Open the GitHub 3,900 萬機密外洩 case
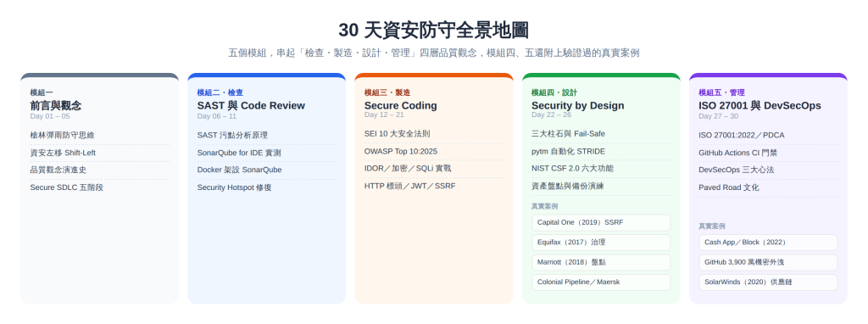 pos(768,263)
